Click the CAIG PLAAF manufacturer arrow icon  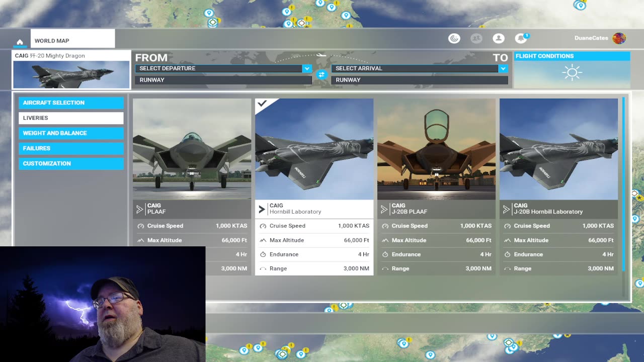coord(140,209)
